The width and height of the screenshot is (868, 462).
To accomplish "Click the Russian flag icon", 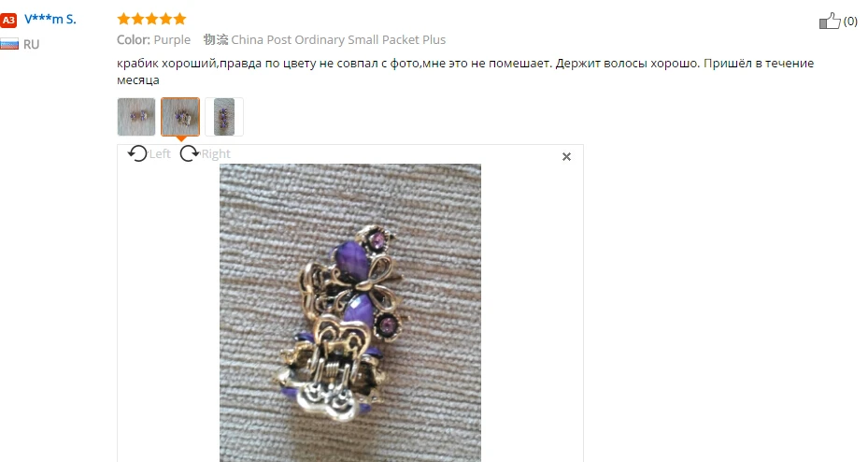I will 8,44.
